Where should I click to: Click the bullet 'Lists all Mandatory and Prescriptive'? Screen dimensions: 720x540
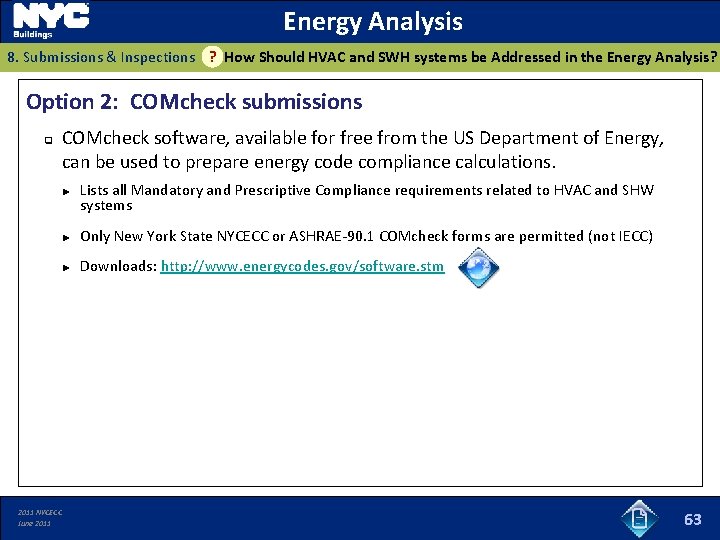point(366,197)
